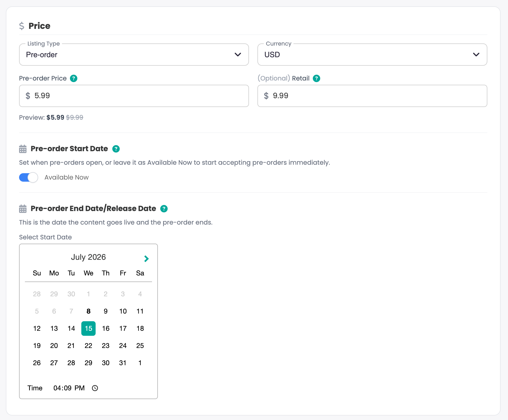Viewport: 508px width, 420px height.
Task: Click the 'Time' label in calendar
Action: point(35,388)
